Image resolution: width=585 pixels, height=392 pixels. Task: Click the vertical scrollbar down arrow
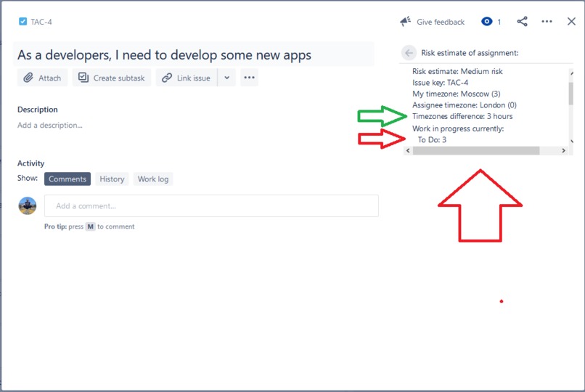click(x=571, y=142)
